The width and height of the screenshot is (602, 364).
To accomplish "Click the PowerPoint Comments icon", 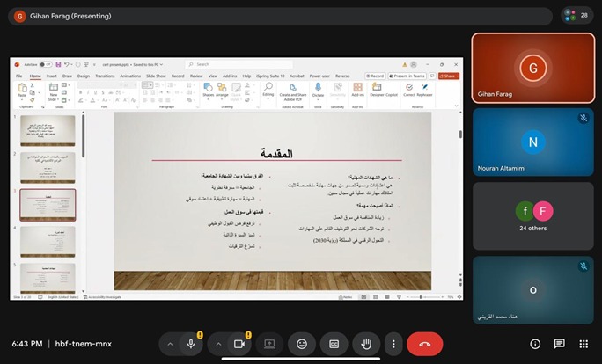I will click(432, 76).
